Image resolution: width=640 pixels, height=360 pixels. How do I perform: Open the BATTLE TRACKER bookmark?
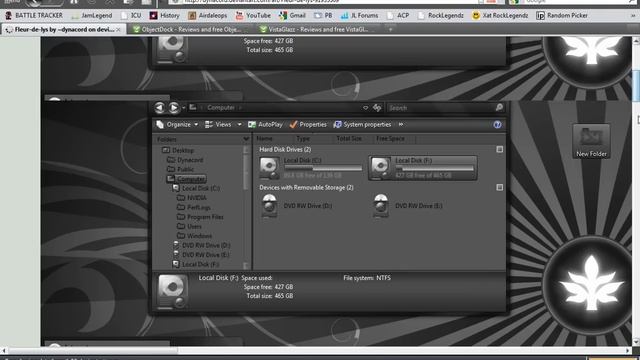click(34, 16)
